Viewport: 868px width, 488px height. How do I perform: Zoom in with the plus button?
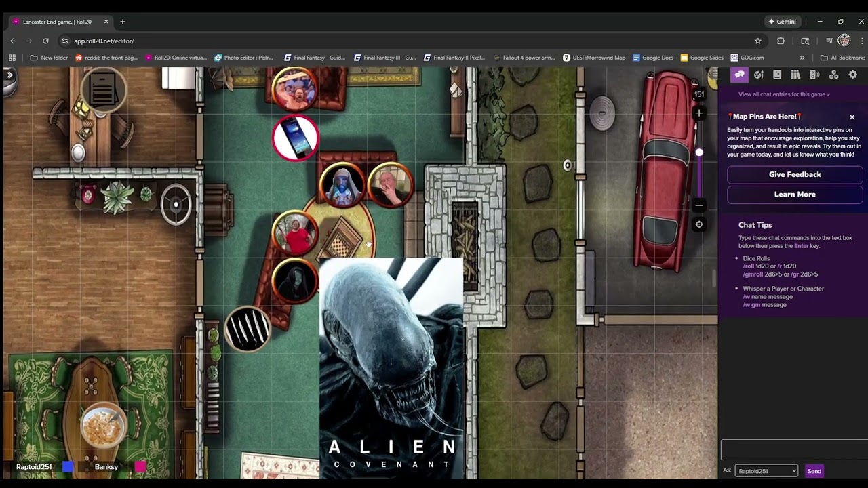click(699, 113)
